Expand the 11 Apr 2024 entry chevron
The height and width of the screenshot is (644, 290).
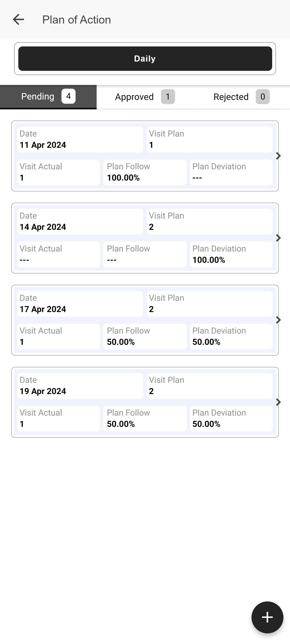(278, 156)
